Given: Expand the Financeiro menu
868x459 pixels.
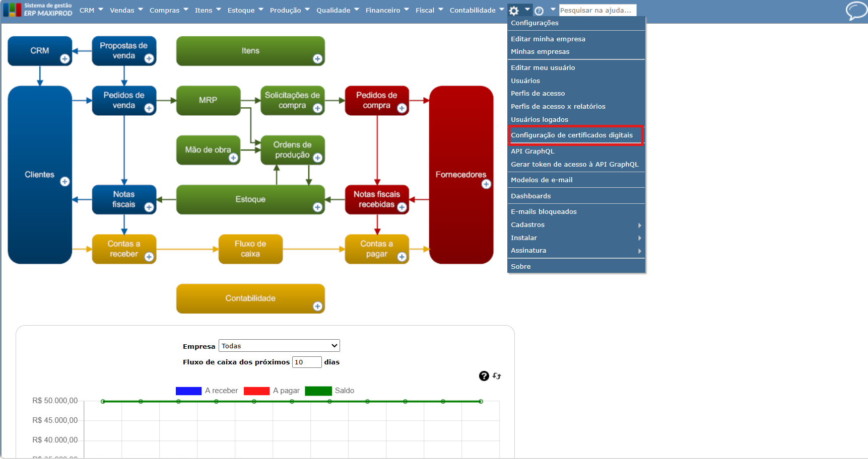Looking at the screenshot, I should (x=387, y=10).
